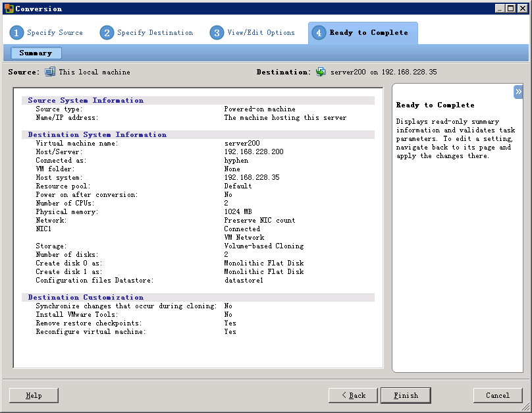
Task: Click the step 2 circle icon
Action: click(x=107, y=33)
